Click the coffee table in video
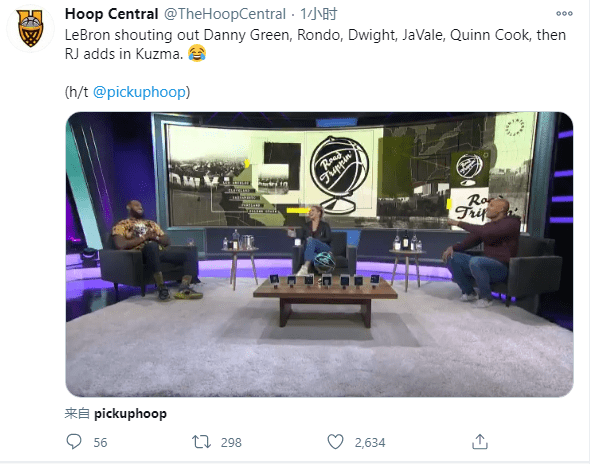610x464 pixels. [325, 300]
